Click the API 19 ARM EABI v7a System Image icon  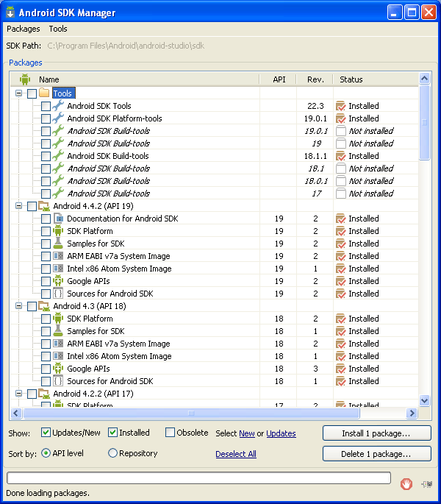click(58, 256)
